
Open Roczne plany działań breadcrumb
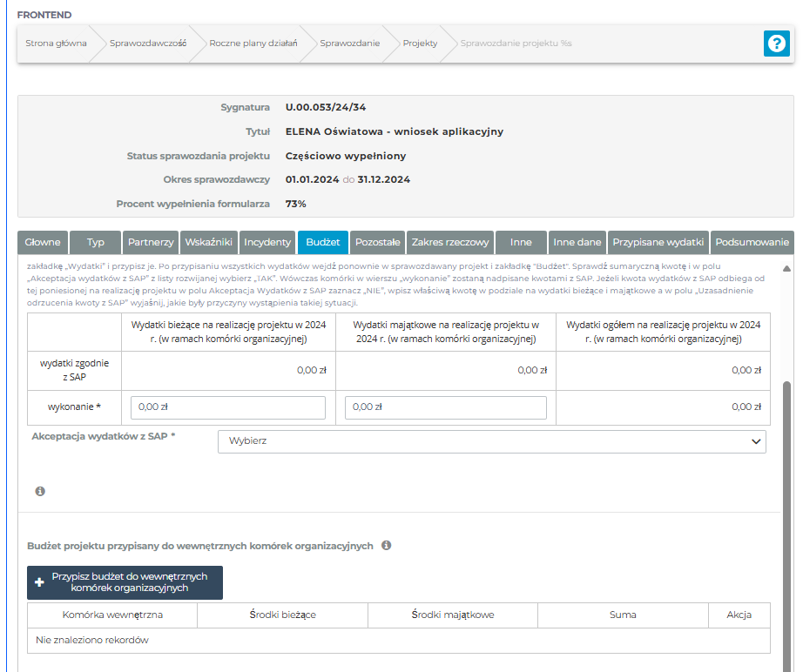pyautogui.click(x=253, y=44)
